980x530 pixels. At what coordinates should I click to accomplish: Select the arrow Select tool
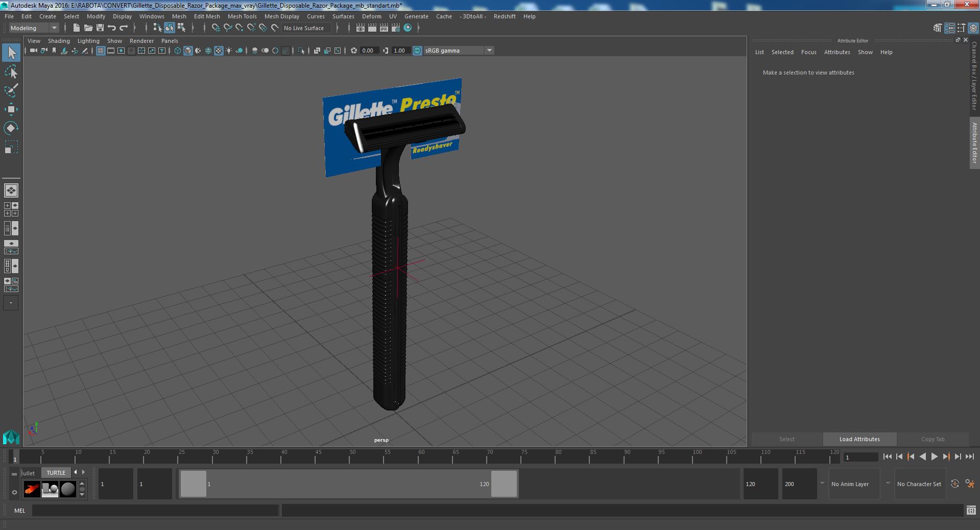tap(11, 53)
